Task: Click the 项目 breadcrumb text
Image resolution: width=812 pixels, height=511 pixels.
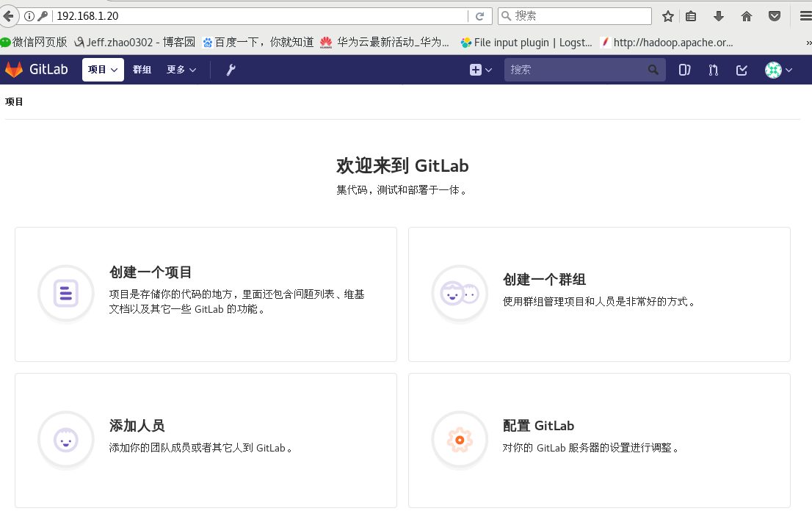Action: click(14, 101)
